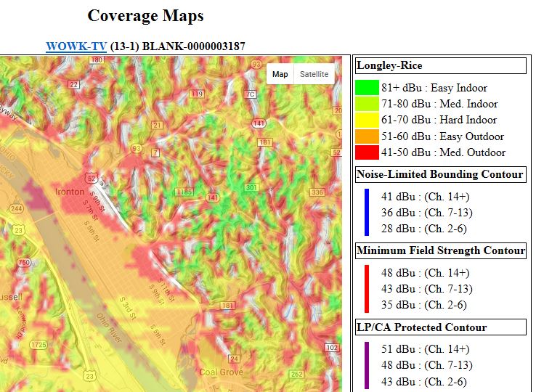
Task: Select the red 41-50 dBu Med. Outdoor swatch
Action: [367, 152]
